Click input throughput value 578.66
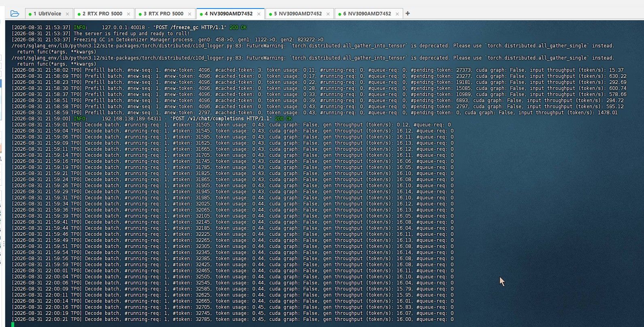This screenshot has height=327, width=644. tap(618, 94)
